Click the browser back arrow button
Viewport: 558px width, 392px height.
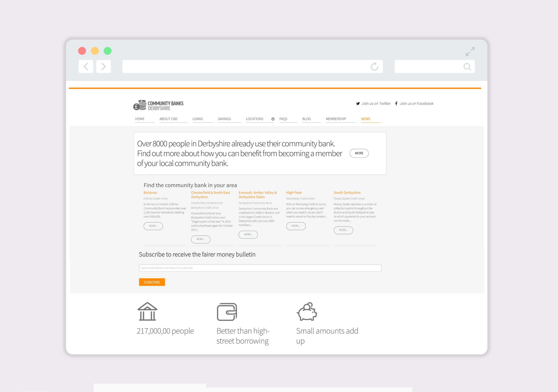coord(86,67)
